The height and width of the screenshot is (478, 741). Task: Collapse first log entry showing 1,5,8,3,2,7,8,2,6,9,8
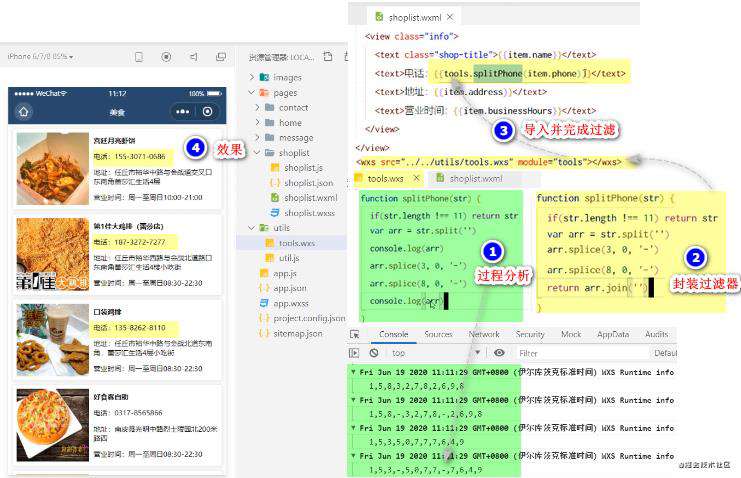pyautogui.click(x=353, y=372)
